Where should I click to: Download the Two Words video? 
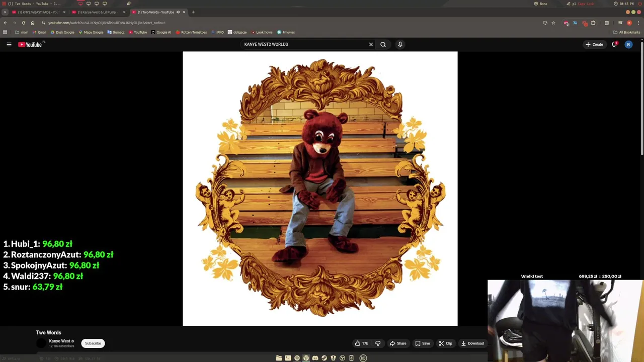[x=472, y=343]
